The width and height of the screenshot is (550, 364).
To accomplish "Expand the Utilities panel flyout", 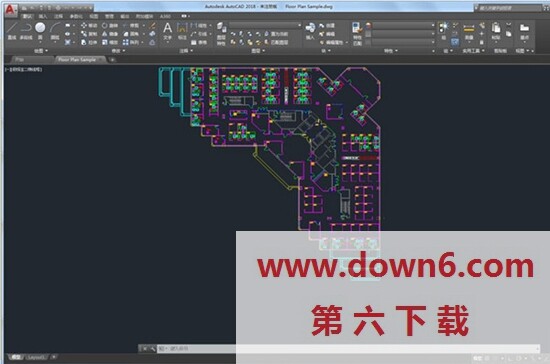I will coord(473,51).
